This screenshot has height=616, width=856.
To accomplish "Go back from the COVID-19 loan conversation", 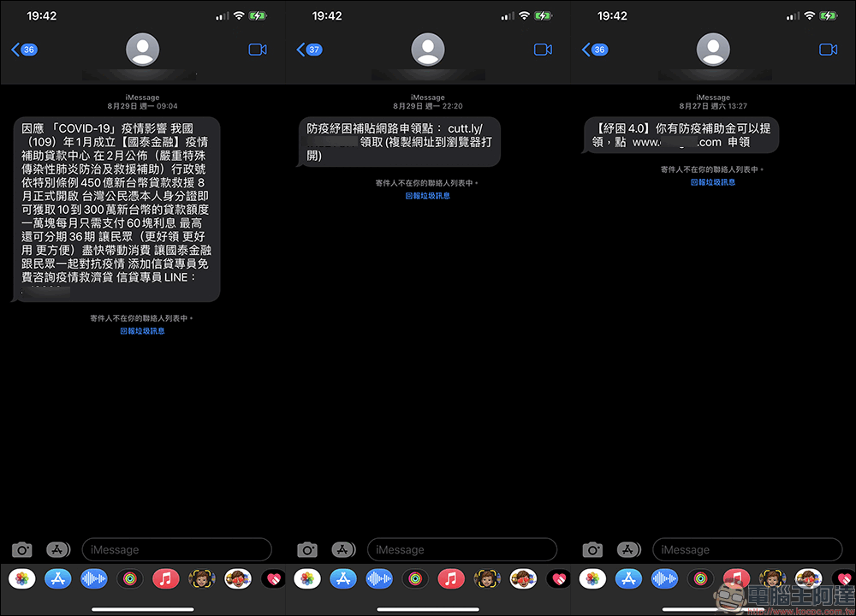I will point(24,50).
